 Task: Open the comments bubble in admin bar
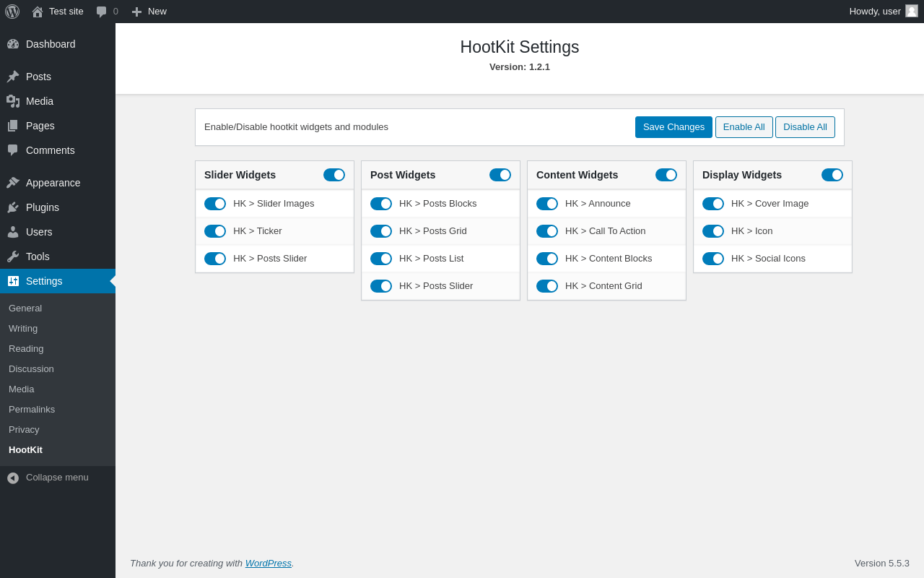click(x=102, y=12)
